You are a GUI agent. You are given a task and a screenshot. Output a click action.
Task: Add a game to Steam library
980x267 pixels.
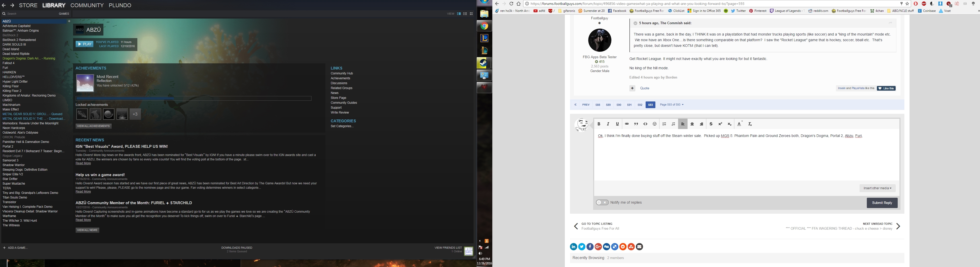16,248
